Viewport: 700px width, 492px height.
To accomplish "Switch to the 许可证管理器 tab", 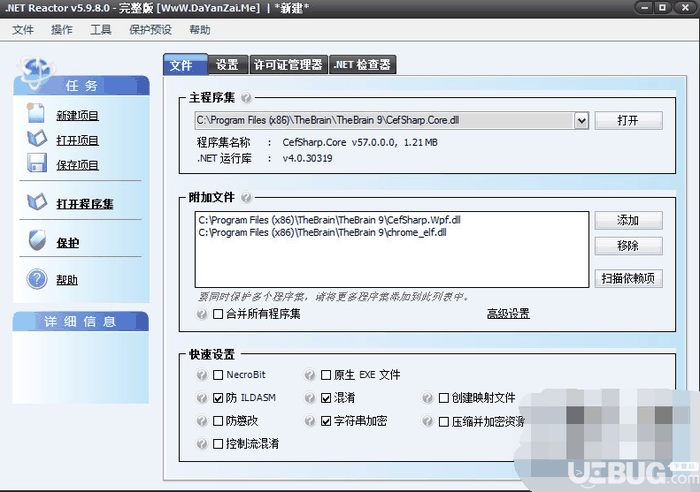I will tap(288, 65).
